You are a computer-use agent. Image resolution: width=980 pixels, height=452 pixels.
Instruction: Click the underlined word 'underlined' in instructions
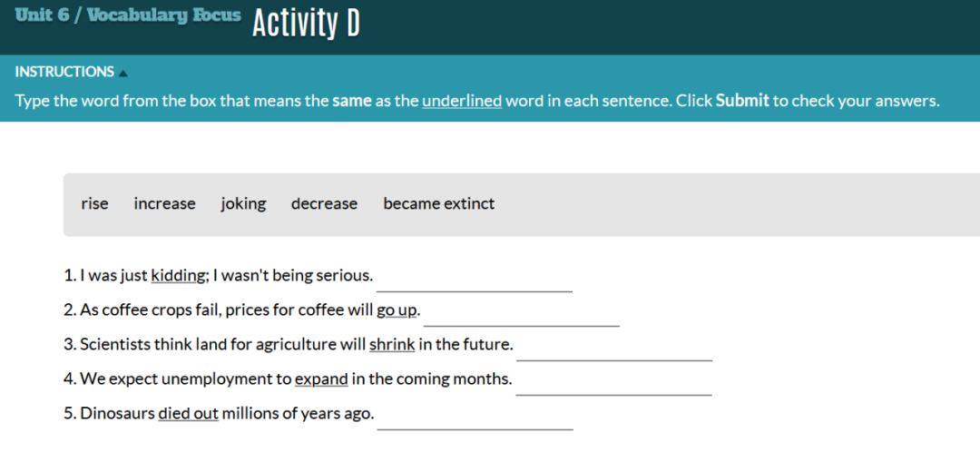462,101
